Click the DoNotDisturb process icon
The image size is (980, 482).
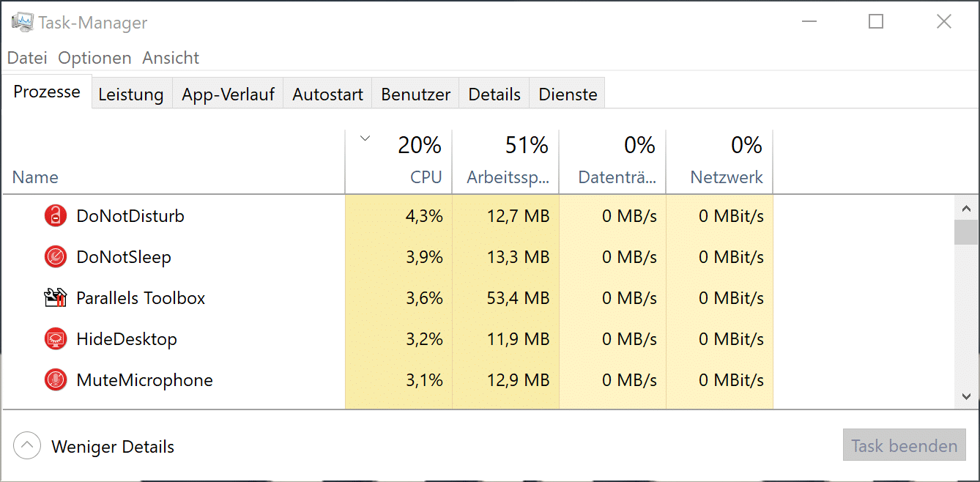click(56, 216)
